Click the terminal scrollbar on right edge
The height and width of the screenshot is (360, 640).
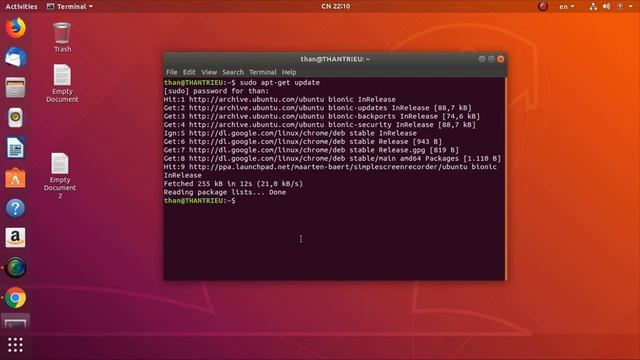(505, 179)
